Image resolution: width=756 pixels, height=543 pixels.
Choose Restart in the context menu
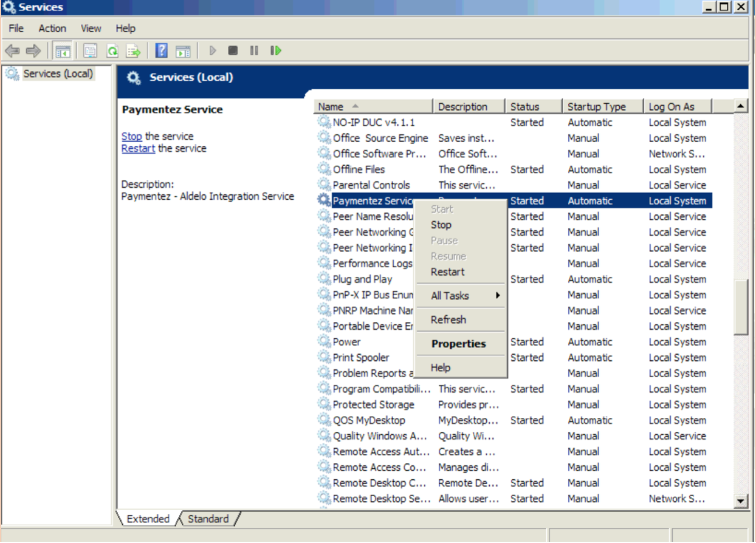point(460,272)
